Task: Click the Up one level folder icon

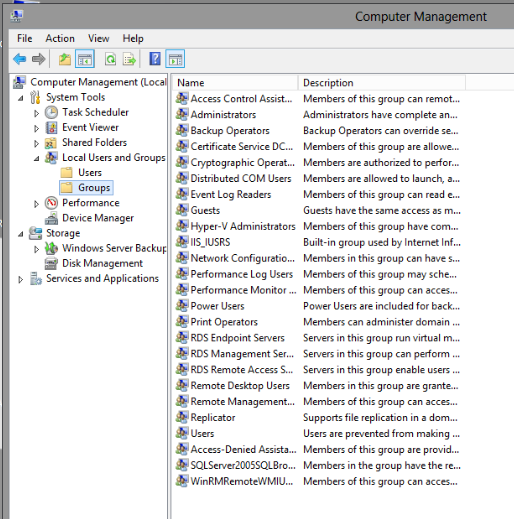Action: pyautogui.click(x=65, y=59)
